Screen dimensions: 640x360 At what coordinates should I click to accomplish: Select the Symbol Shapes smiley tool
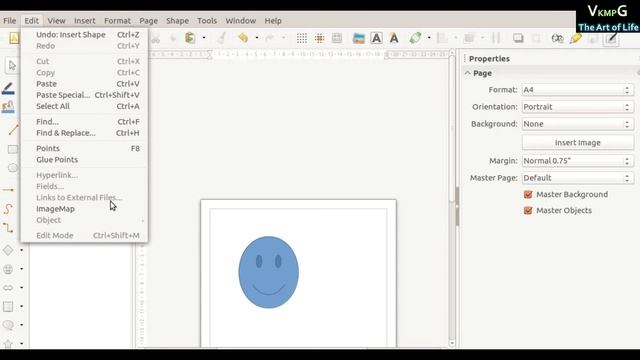coord(8,269)
